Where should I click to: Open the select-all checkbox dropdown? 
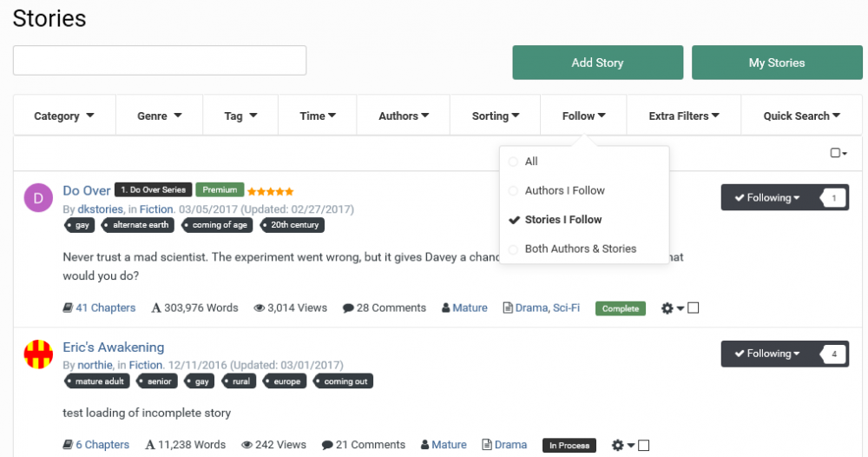pyautogui.click(x=838, y=153)
